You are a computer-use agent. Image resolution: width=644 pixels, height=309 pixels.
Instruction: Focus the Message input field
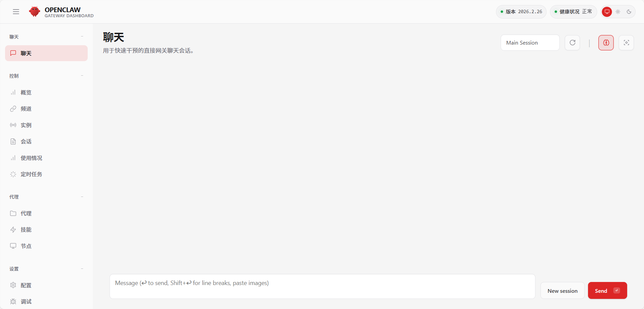tap(322, 286)
